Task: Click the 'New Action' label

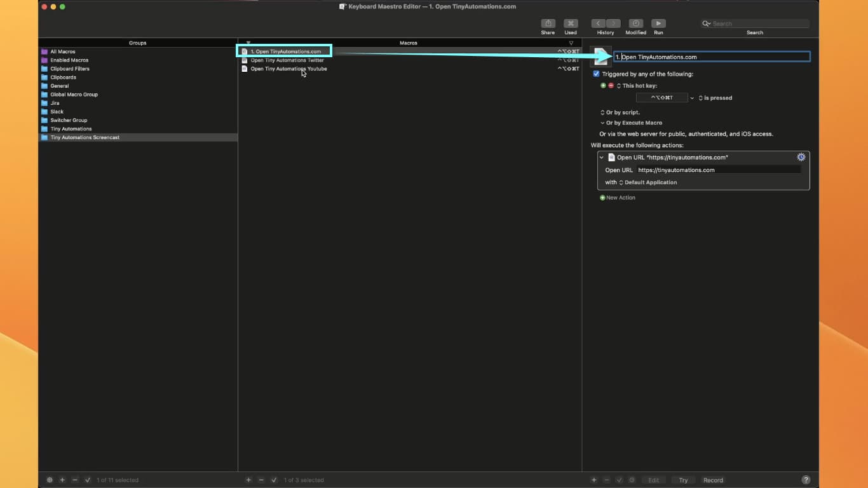Action: [x=621, y=198]
